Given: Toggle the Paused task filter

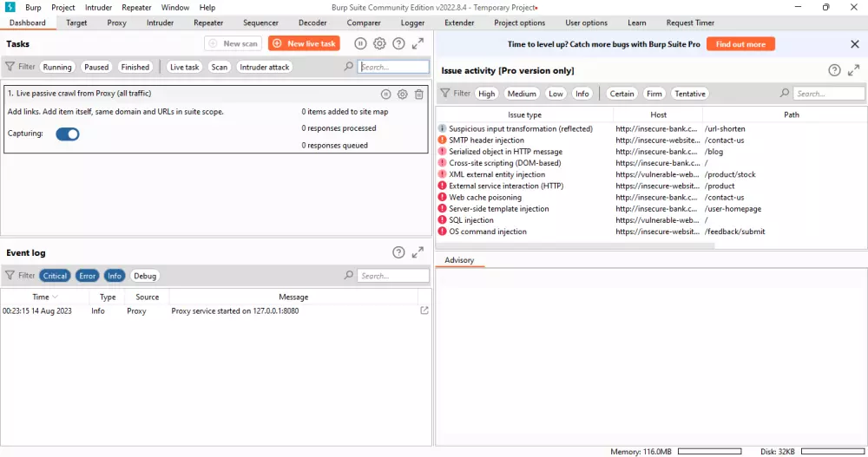Looking at the screenshot, I should 96,67.
